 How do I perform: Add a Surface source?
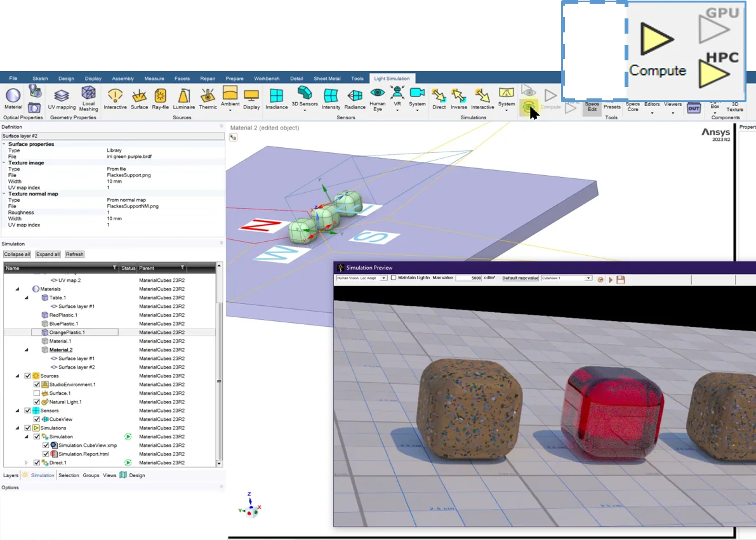point(140,99)
